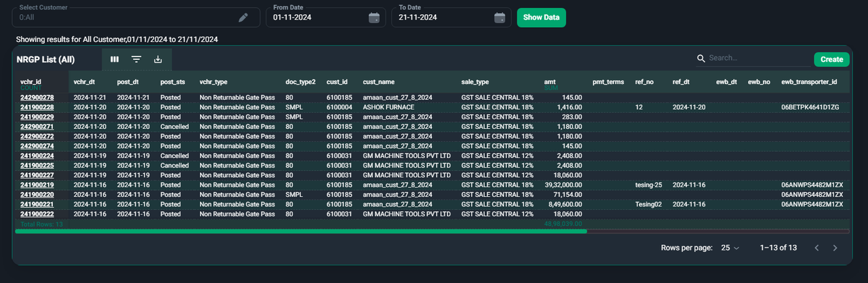Sort by doc_type2 column header
The image size is (868, 283).
click(300, 82)
